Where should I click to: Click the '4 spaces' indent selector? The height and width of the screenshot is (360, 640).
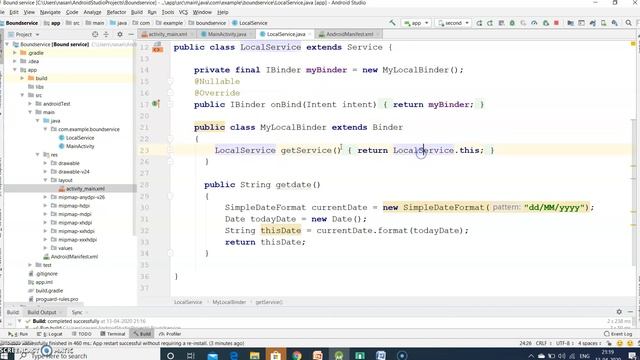pyautogui.click(x=589, y=344)
